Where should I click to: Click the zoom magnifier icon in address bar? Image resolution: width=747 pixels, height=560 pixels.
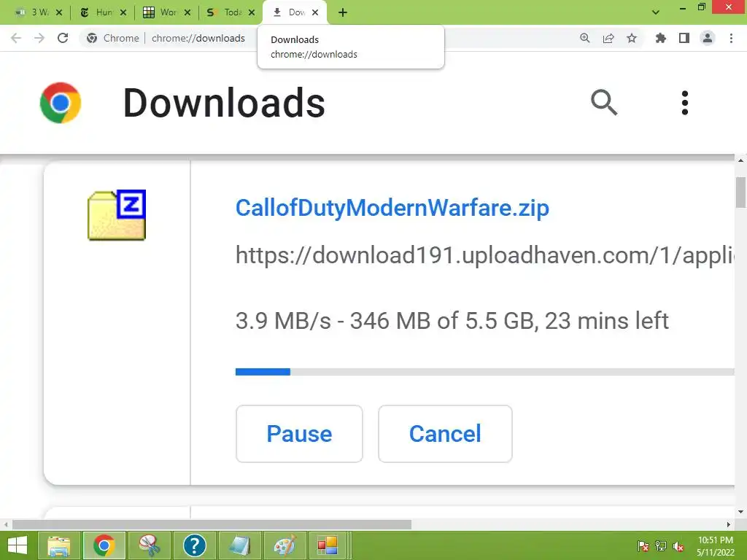point(585,38)
